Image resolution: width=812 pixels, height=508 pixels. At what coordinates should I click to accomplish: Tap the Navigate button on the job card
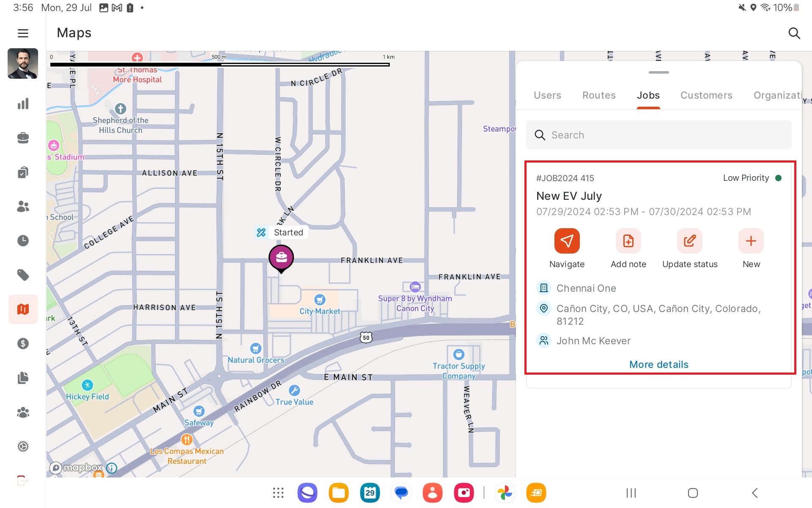tap(567, 241)
